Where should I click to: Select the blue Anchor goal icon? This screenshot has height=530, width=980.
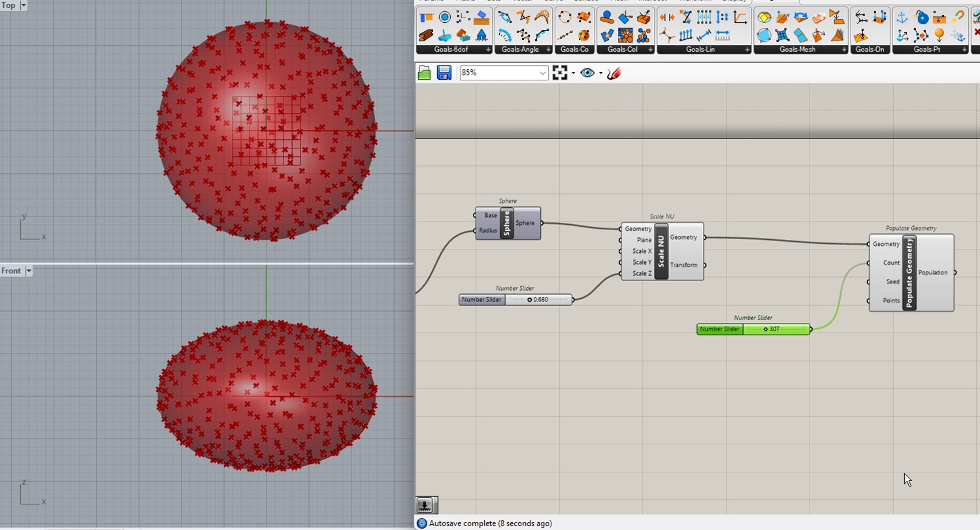(902, 17)
